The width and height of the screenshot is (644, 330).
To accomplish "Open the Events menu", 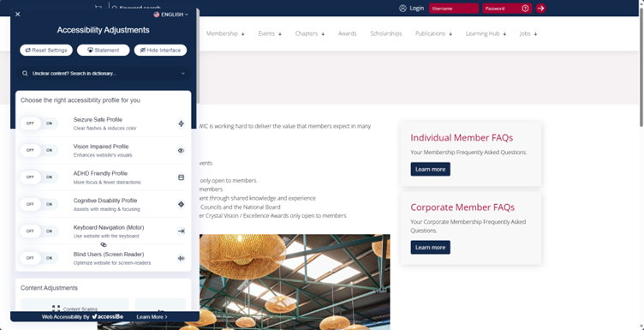I will click(x=270, y=33).
